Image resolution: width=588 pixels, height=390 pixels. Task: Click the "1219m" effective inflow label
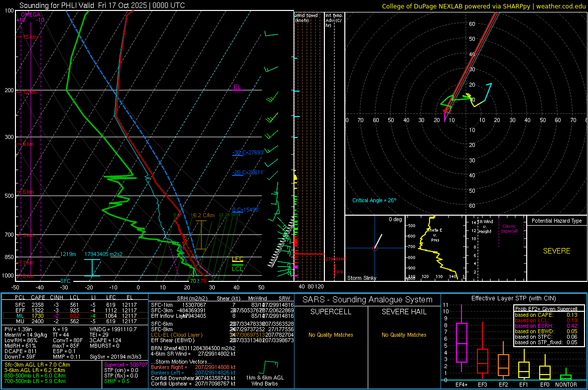68,254
